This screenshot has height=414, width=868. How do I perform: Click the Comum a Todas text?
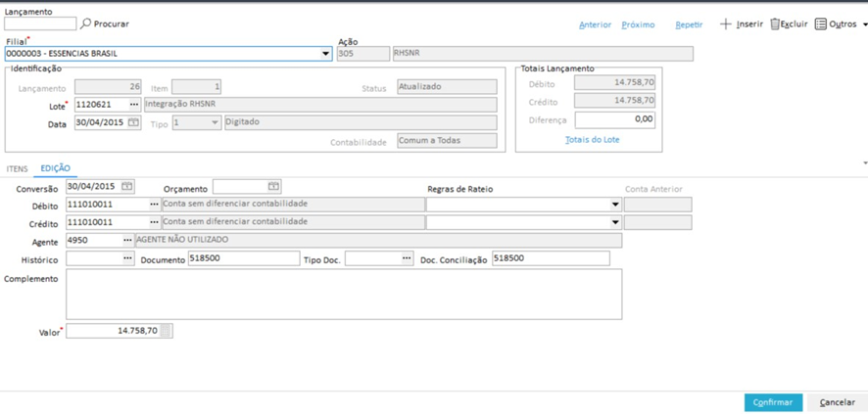[x=429, y=140]
